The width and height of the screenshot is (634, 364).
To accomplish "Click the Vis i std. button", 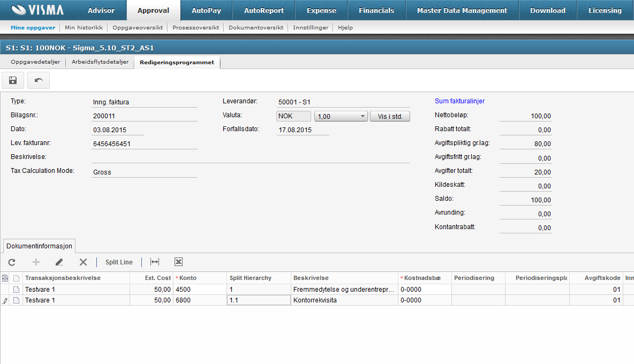I will tap(390, 116).
